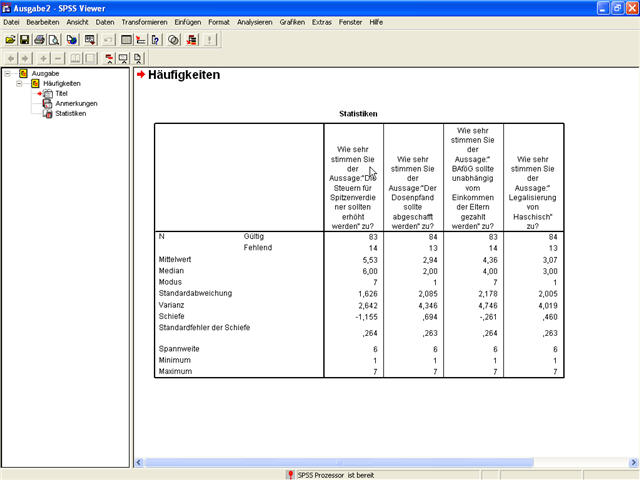The width and height of the screenshot is (640, 480).
Task: Click the Insert Heading icon
Action: [107, 58]
